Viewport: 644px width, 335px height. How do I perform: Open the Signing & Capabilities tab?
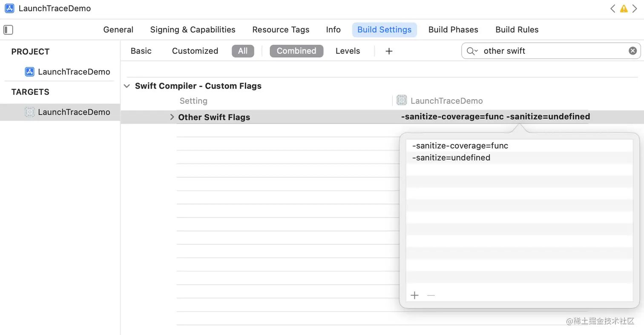tap(193, 30)
